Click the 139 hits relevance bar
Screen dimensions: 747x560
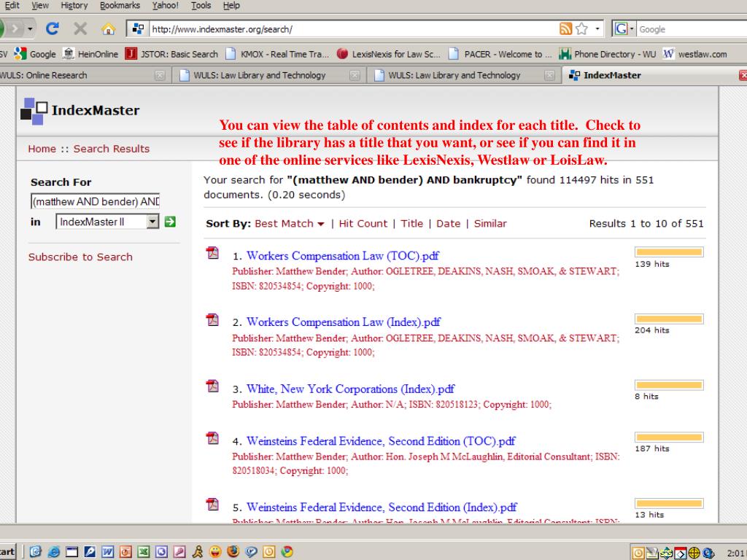669,252
